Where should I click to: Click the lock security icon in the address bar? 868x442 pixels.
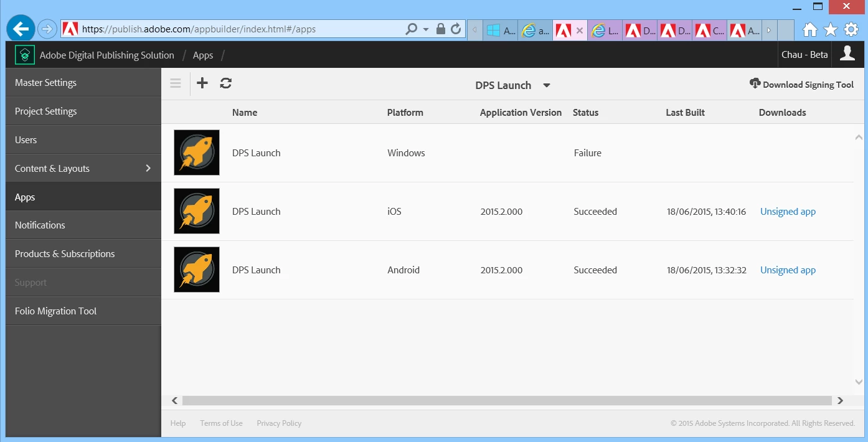[441, 29]
